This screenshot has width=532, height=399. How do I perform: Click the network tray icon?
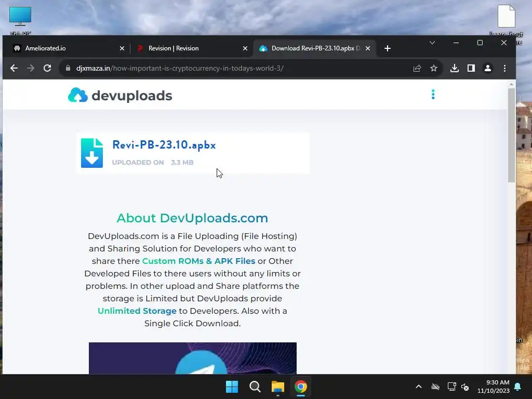click(451, 387)
